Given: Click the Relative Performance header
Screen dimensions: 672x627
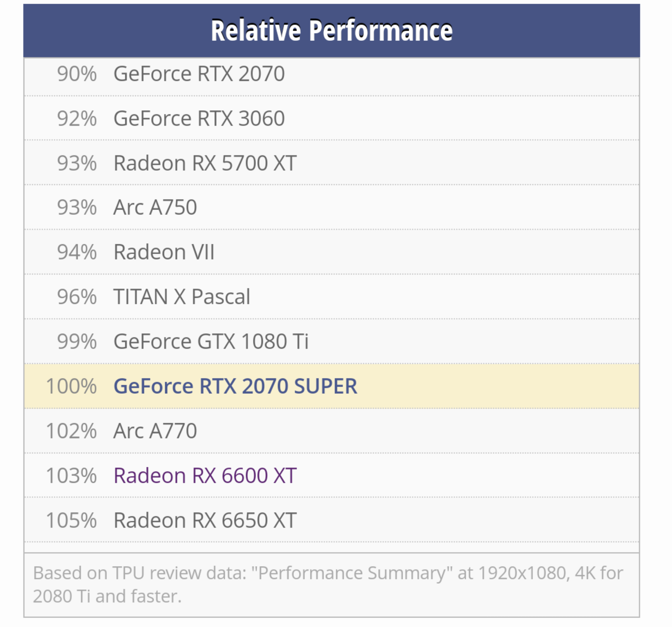Looking at the screenshot, I should click(x=332, y=31).
